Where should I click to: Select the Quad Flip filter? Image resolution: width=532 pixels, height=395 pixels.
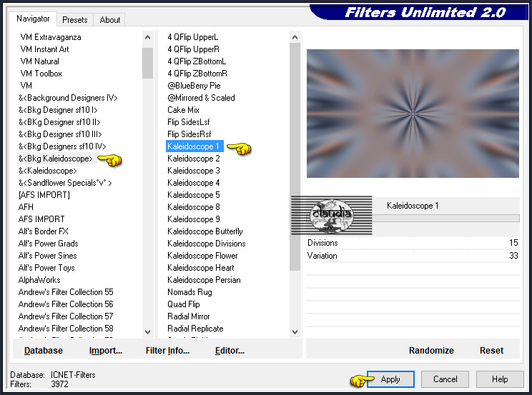[184, 304]
